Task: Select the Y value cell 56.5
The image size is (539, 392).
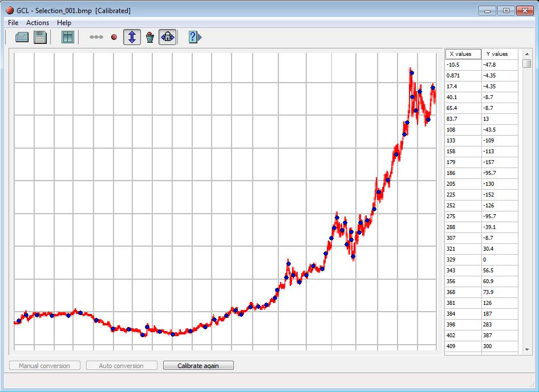Action: (x=500, y=271)
